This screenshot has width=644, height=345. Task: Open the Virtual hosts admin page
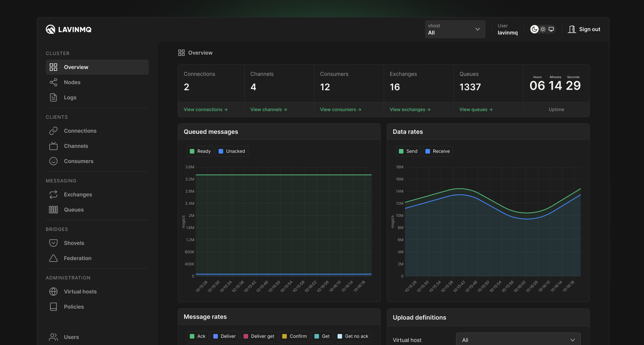click(53, 291)
